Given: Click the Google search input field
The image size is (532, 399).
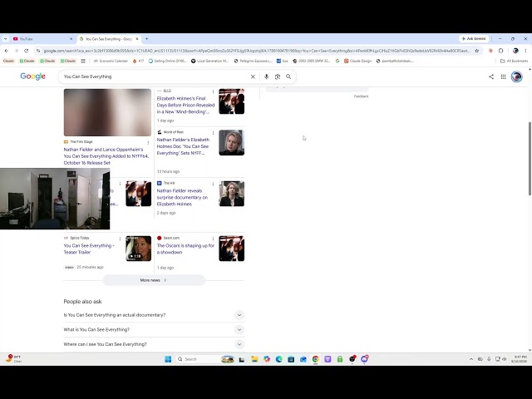Looking at the screenshot, I should pyautogui.click(x=155, y=76).
